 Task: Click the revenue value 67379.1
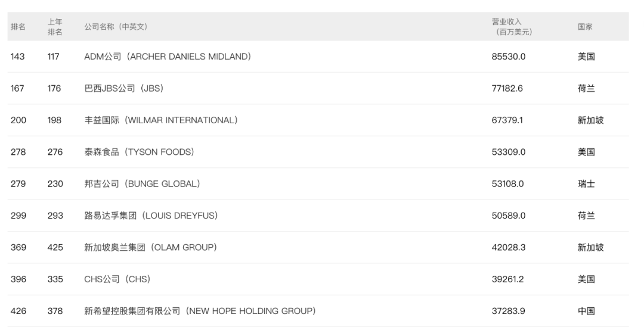coord(507,120)
